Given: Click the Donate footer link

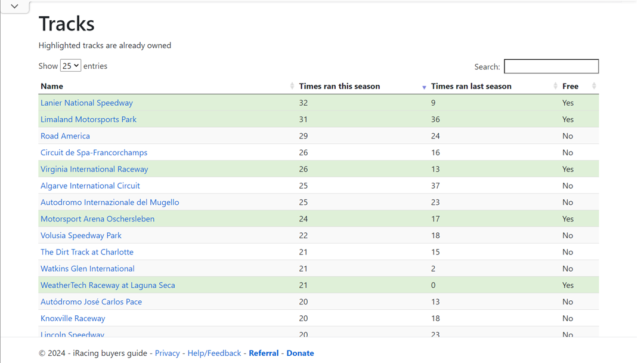Looking at the screenshot, I should tap(300, 353).
